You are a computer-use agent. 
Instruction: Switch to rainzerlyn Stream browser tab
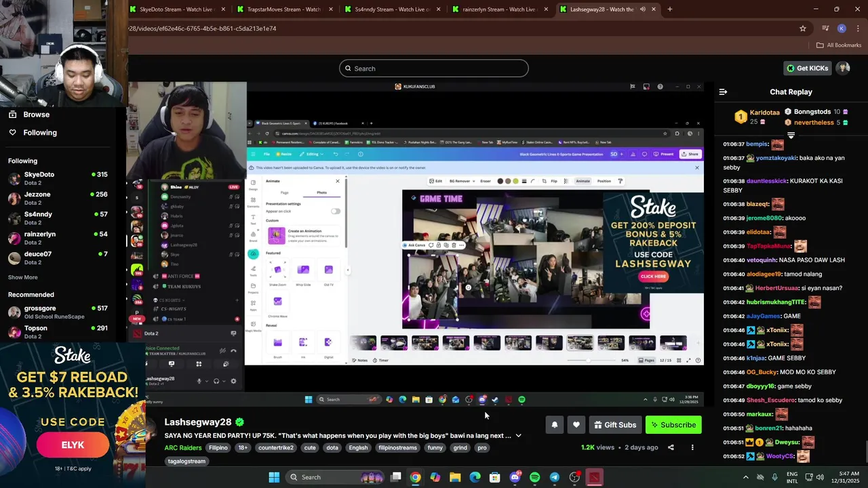500,9
